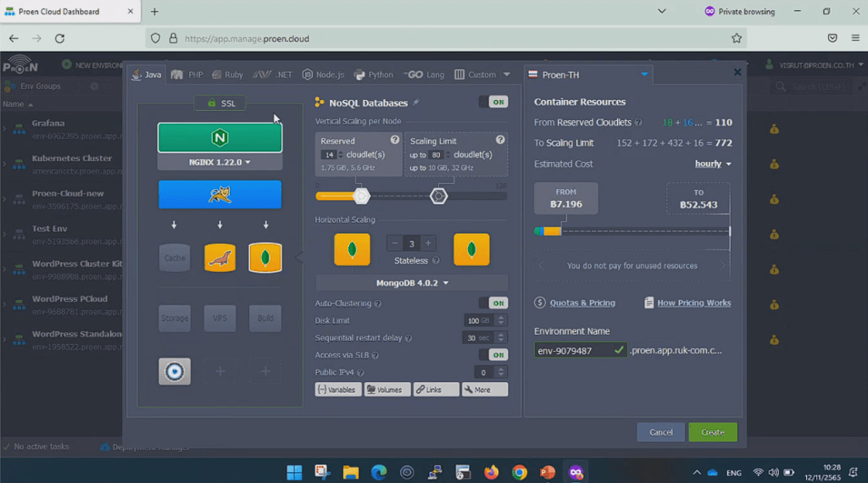This screenshot has height=483, width=868.
Task: Add a Build node
Action: click(x=265, y=318)
